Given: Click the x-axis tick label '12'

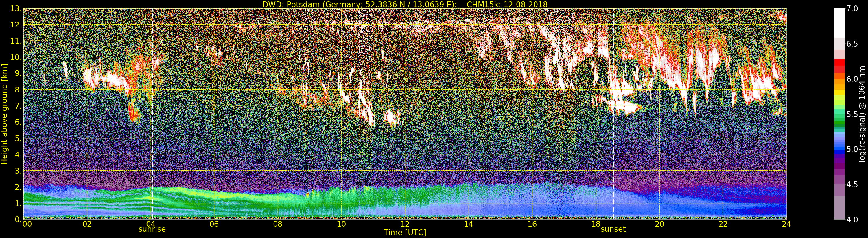Looking at the screenshot, I should click(x=405, y=224).
